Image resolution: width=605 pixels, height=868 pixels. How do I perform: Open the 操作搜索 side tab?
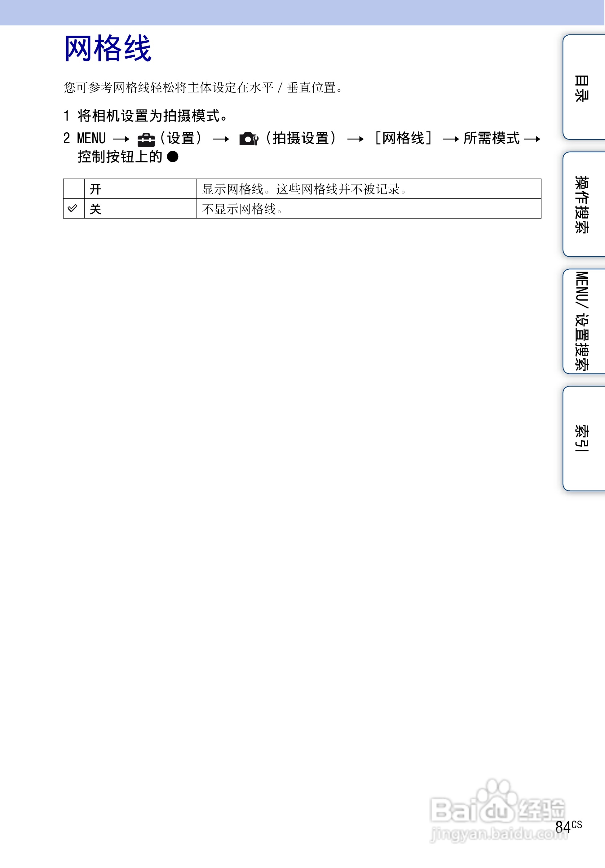(582, 204)
